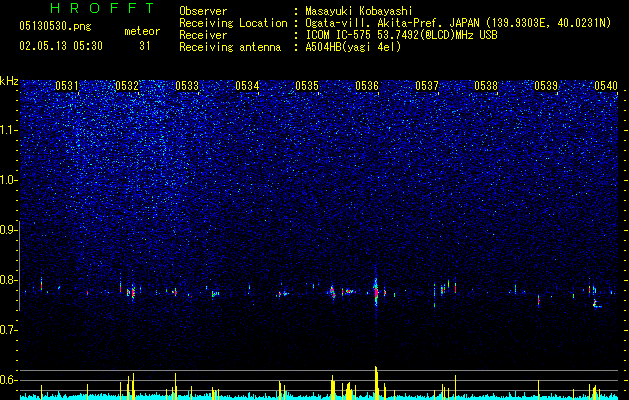Select the filename 05130530.png
Viewport: 629px width, 400px height.
coord(55,27)
